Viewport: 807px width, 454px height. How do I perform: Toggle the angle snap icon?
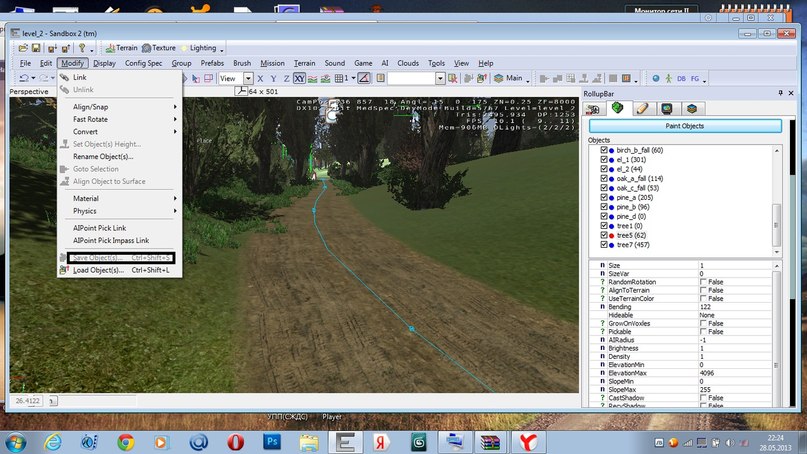click(x=364, y=78)
